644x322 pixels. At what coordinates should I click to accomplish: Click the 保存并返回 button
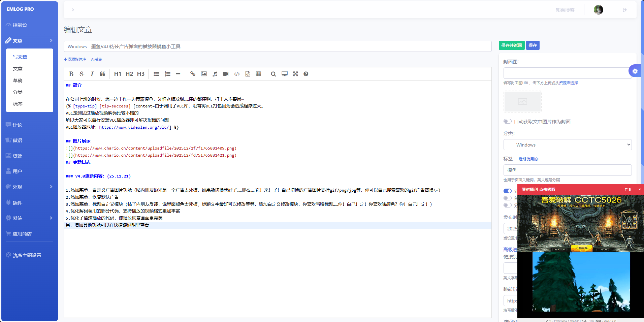coord(512,45)
